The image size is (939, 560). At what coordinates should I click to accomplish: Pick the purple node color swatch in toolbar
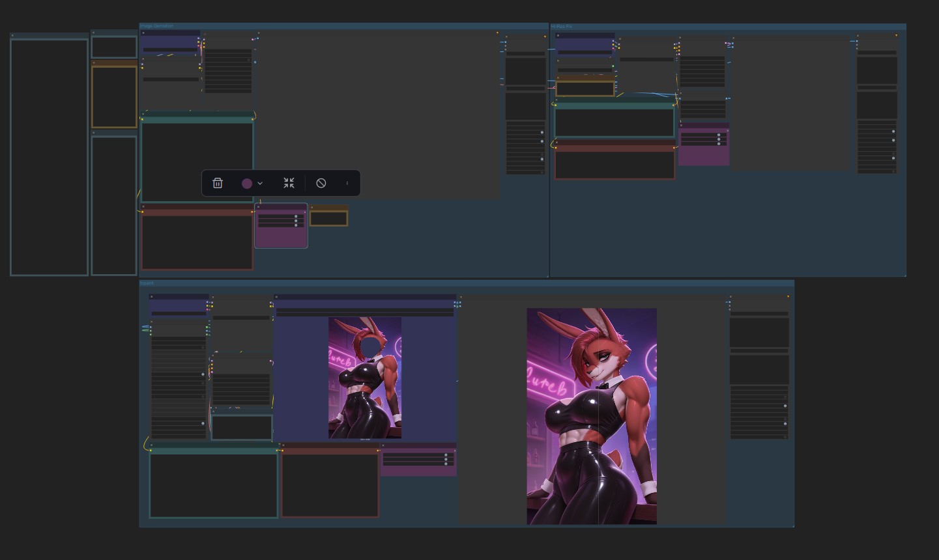[247, 184]
